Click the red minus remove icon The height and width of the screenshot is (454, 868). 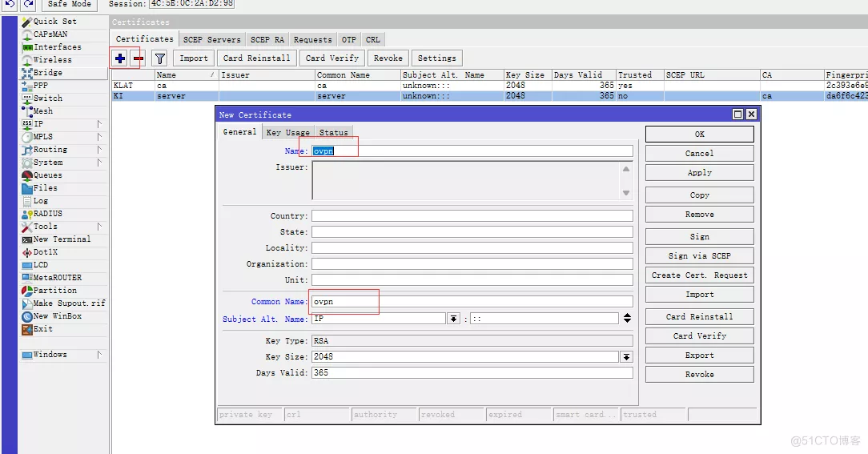point(138,58)
